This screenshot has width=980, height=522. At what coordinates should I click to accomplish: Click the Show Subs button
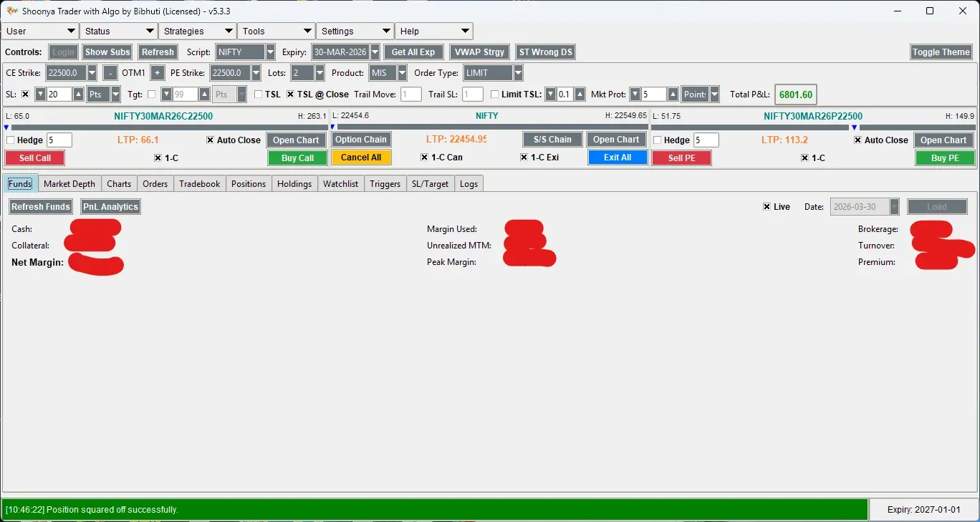tap(107, 52)
